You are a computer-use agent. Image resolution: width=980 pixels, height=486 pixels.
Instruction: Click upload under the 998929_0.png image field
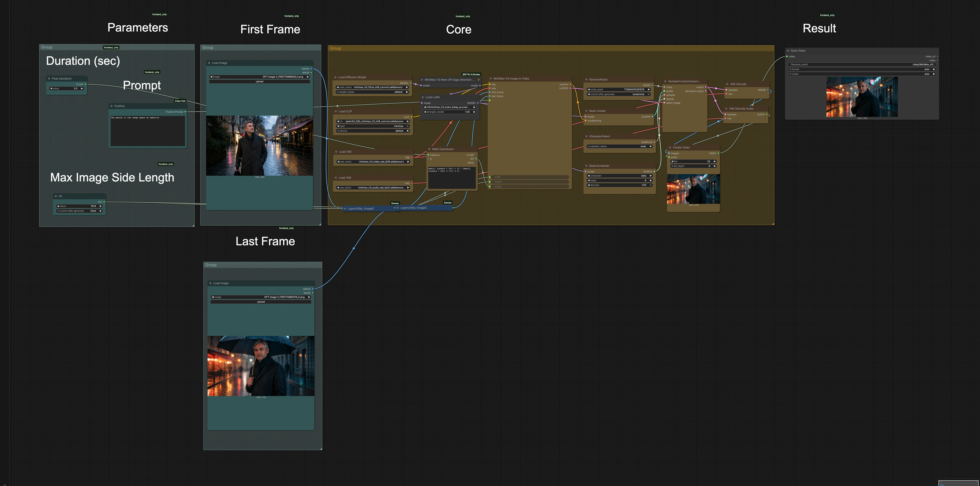pyautogui.click(x=260, y=82)
